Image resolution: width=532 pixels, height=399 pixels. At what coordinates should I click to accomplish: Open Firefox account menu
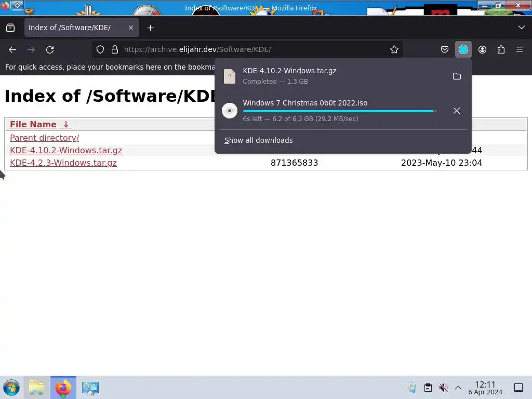[482, 49]
